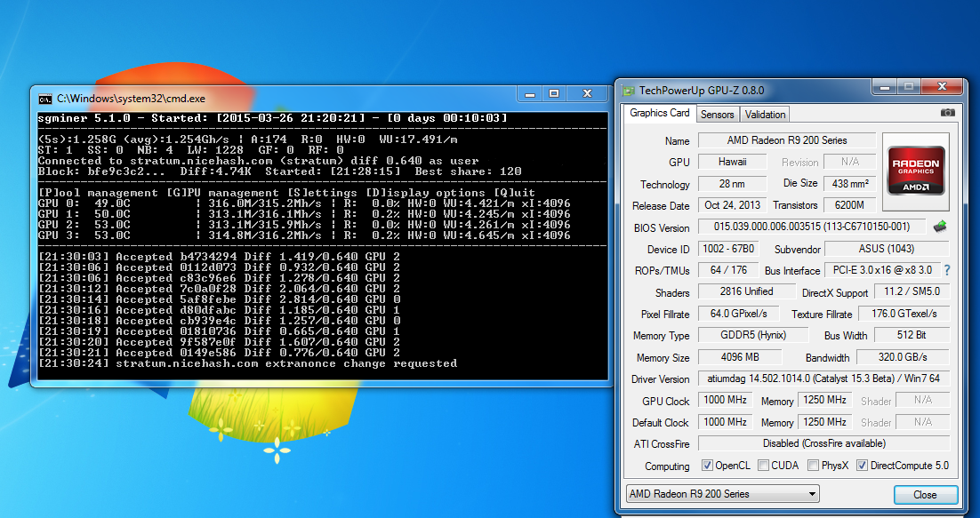This screenshot has width=980, height=518.
Task: Maximize the cmd.exe window
Action: coord(554,93)
